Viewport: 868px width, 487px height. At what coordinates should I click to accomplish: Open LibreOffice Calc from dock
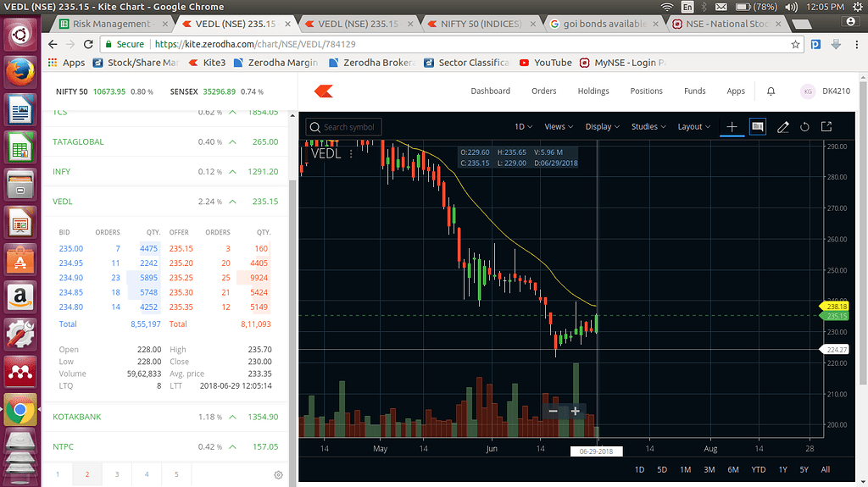(x=20, y=147)
